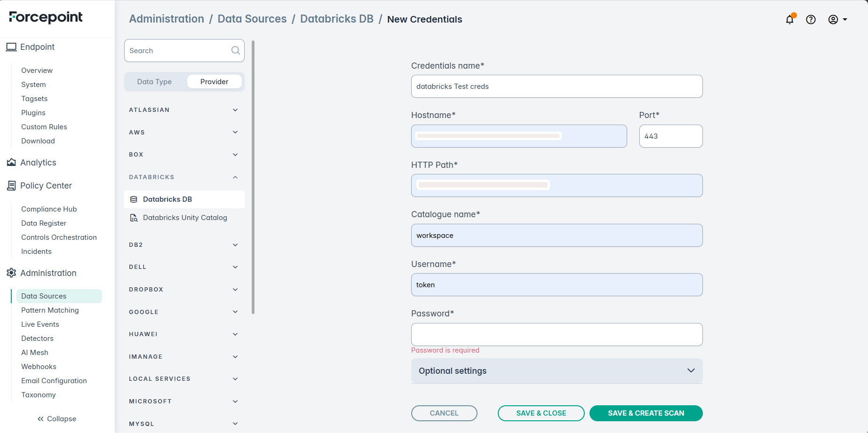Switch the filter to Data Type

point(154,82)
